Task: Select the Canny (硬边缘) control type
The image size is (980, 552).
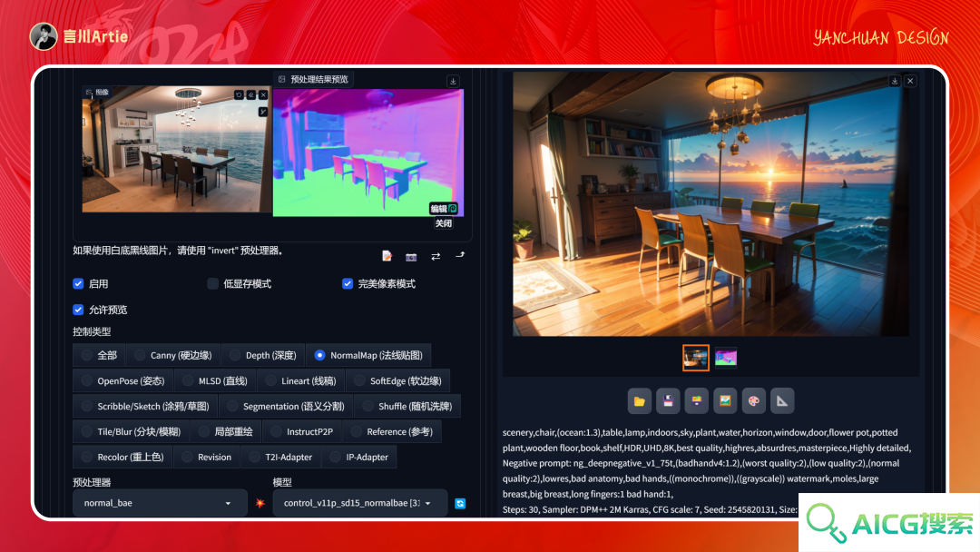Action: click(x=173, y=355)
